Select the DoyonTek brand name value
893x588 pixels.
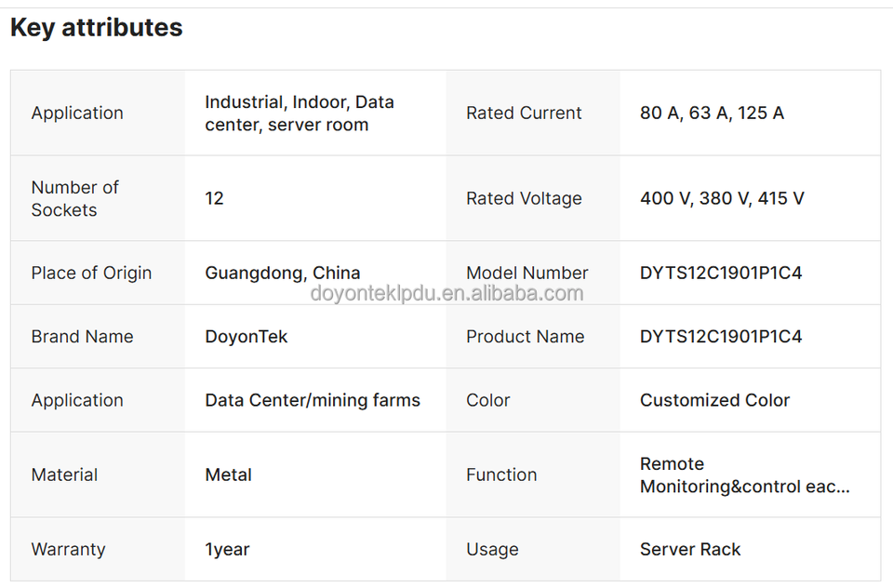point(246,337)
